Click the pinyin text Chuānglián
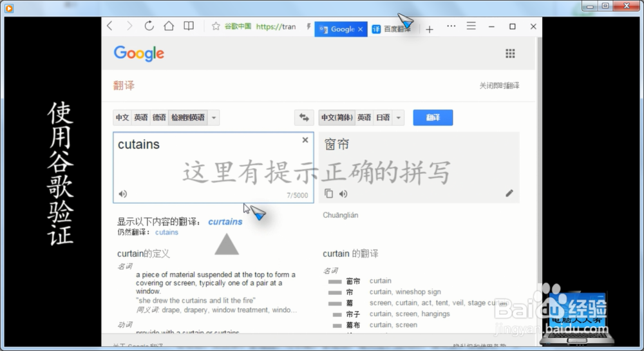The height and width of the screenshot is (351, 644). click(341, 215)
